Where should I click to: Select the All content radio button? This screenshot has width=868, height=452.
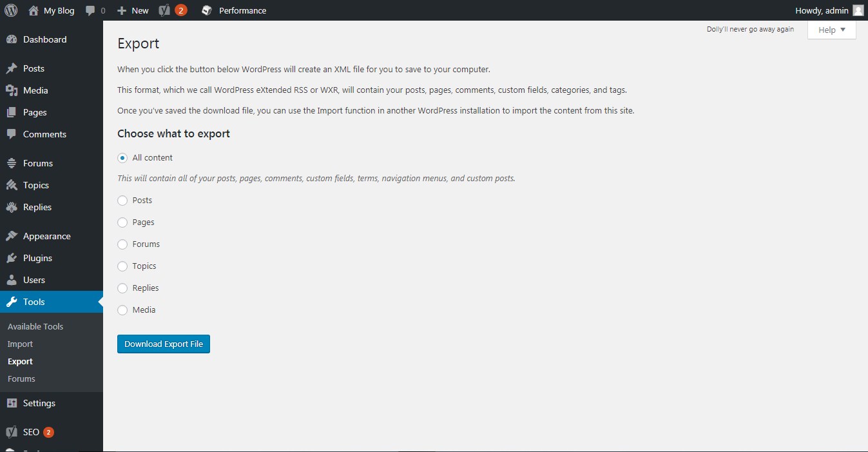tap(122, 158)
